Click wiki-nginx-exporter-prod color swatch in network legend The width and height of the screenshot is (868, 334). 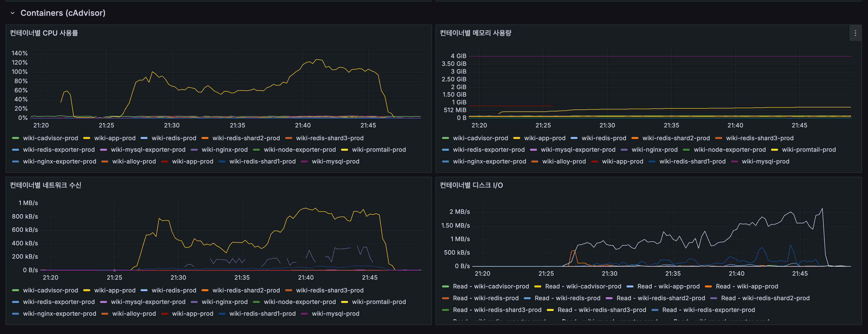tap(16, 314)
